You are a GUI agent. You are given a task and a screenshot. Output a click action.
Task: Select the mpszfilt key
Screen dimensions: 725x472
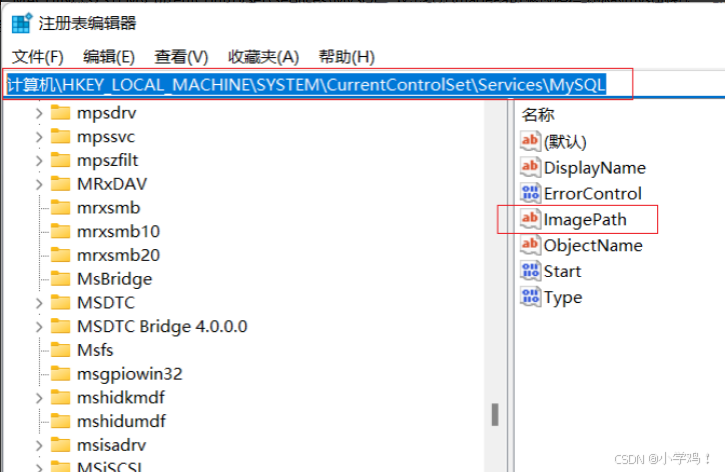pos(107,160)
